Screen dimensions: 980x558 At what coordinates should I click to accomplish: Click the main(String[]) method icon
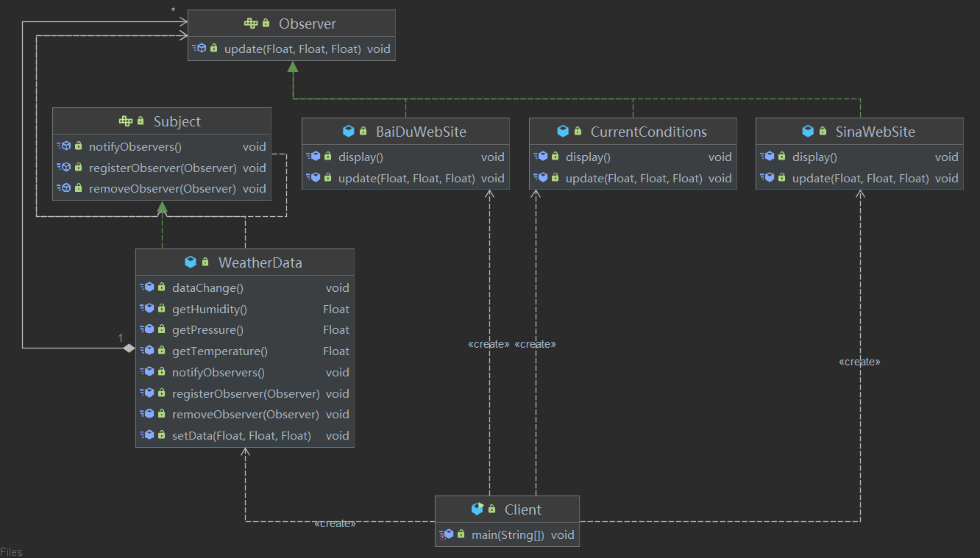pos(446,534)
